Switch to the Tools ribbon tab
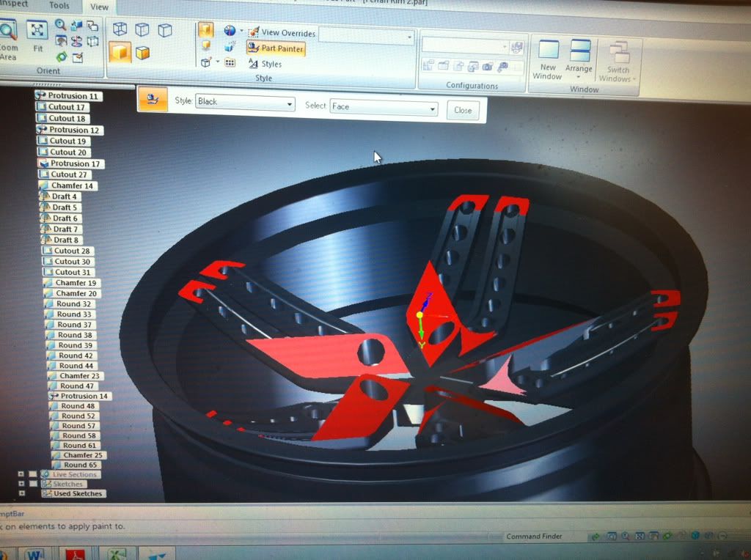This screenshot has height=560, width=751. pyautogui.click(x=59, y=6)
